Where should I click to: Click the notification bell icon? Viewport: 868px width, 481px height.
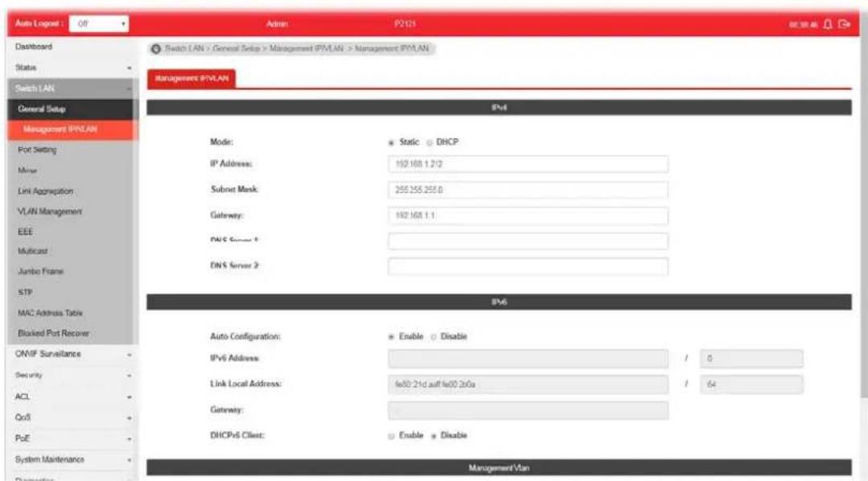point(828,24)
